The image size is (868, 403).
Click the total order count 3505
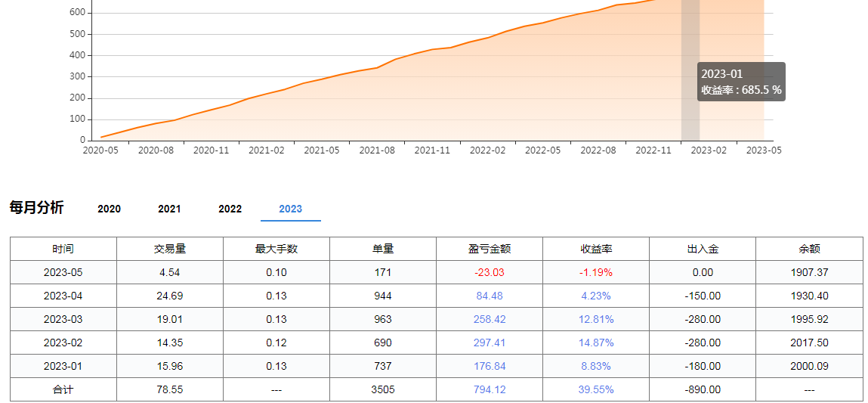[382, 389]
